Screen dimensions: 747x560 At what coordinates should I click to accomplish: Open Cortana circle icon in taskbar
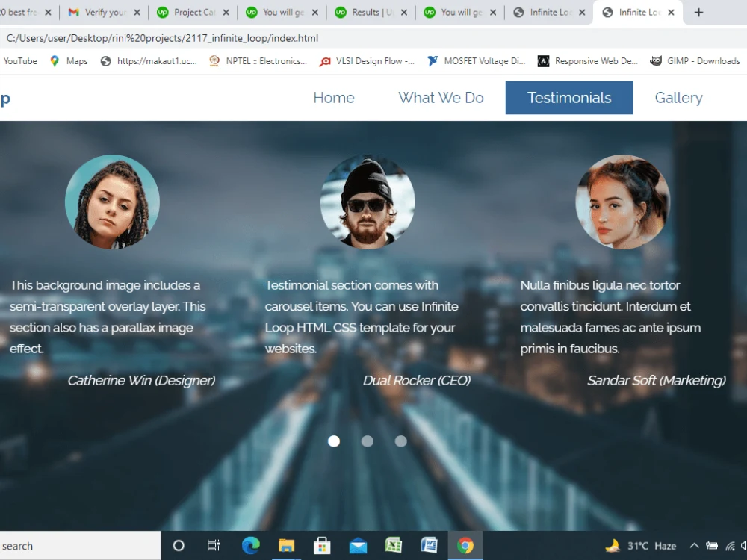pos(179,546)
